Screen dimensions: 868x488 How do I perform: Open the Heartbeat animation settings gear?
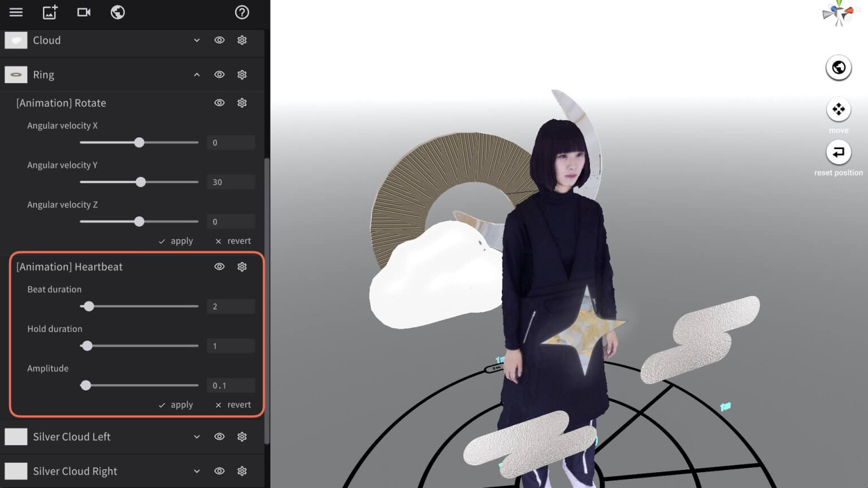pyautogui.click(x=242, y=267)
